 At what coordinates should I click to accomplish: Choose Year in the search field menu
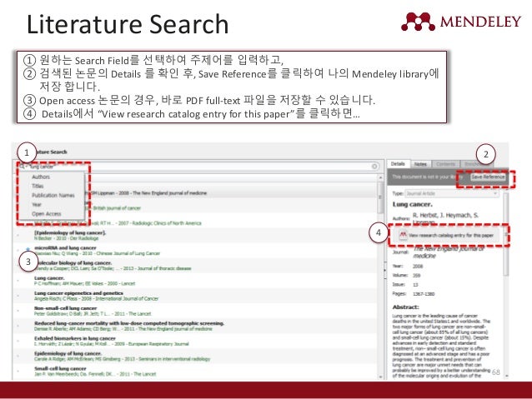pyautogui.click(x=37, y=204)
